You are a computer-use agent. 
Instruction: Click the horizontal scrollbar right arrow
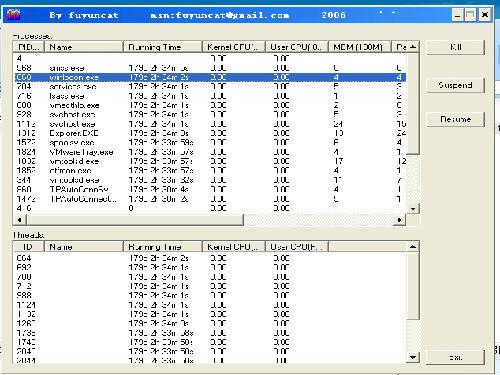[400, 220]
